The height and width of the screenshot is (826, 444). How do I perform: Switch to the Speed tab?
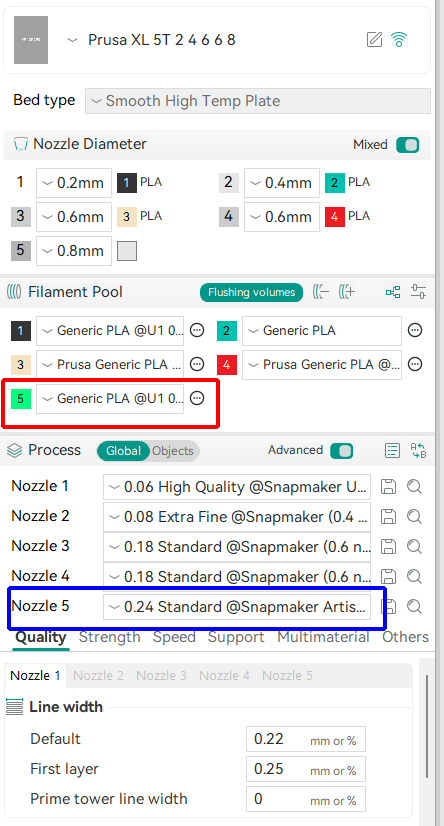(174, 637)
